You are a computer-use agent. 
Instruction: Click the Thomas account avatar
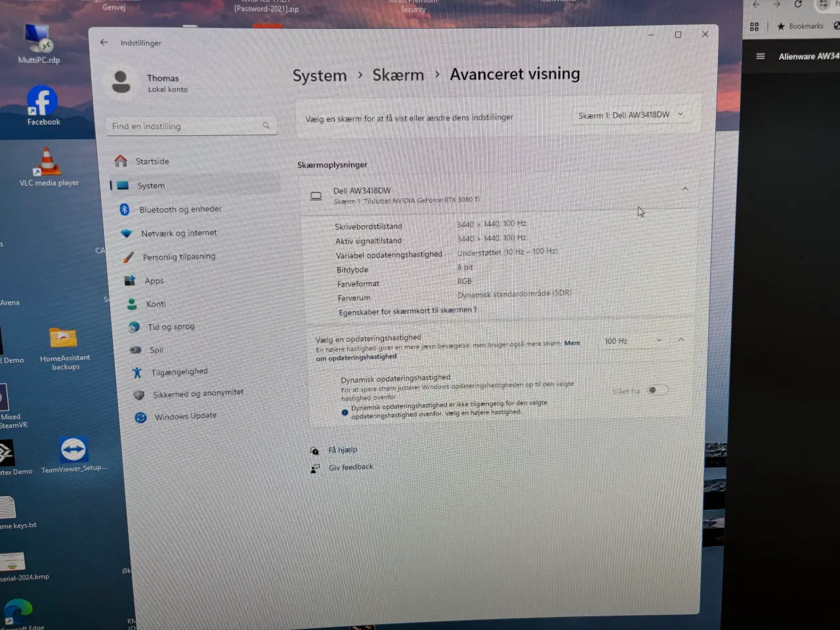[x=121, y=82]
